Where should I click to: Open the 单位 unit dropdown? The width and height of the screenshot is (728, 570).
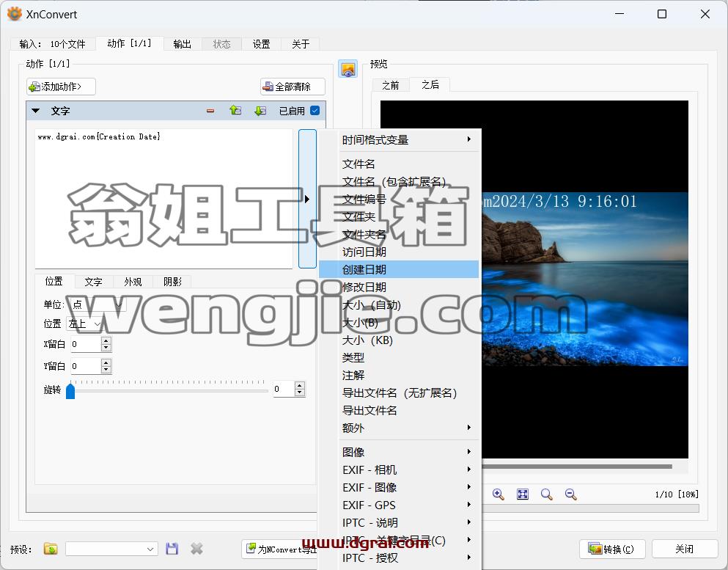tap(97, 304)
